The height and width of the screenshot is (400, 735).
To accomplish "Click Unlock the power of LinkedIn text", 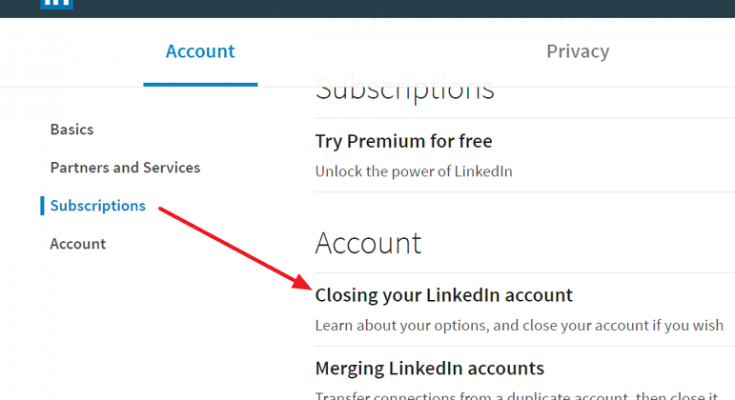I will [x=413, y=171].
